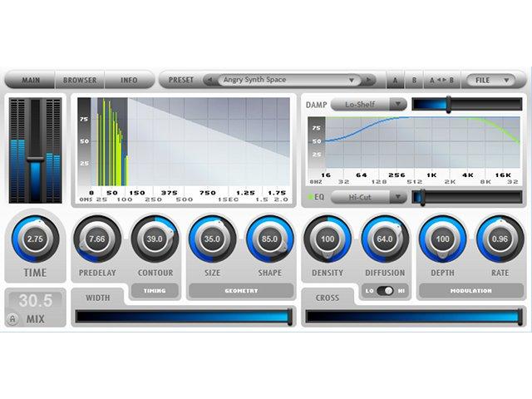
Task: Click the WIDTH slider bar
Action: pyautogui.click(x=184, y=317)
